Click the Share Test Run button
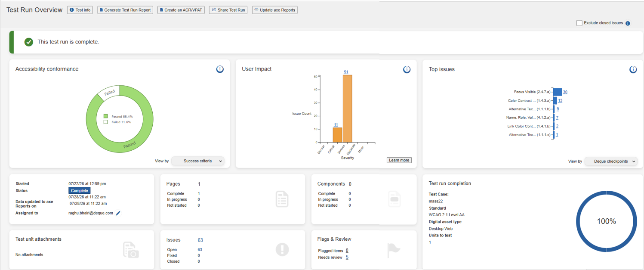This screenshot has height=270, width=644. click(228, 10)
